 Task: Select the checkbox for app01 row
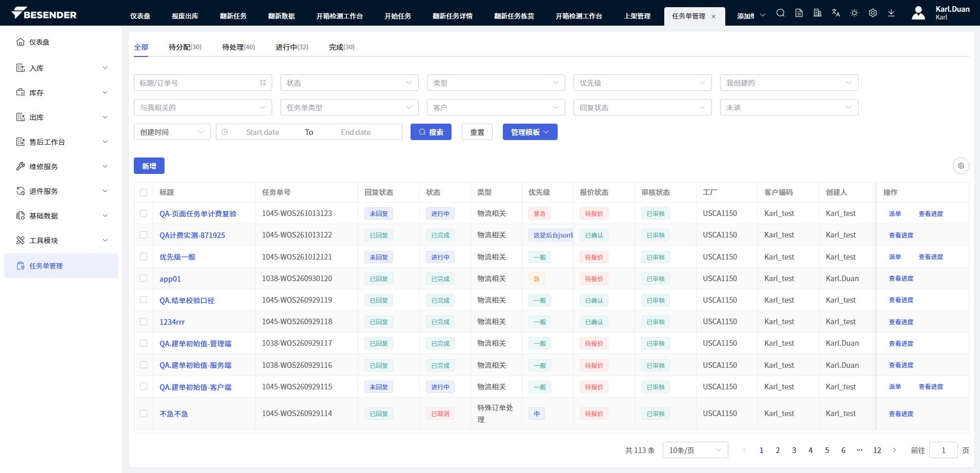(144, 278)
